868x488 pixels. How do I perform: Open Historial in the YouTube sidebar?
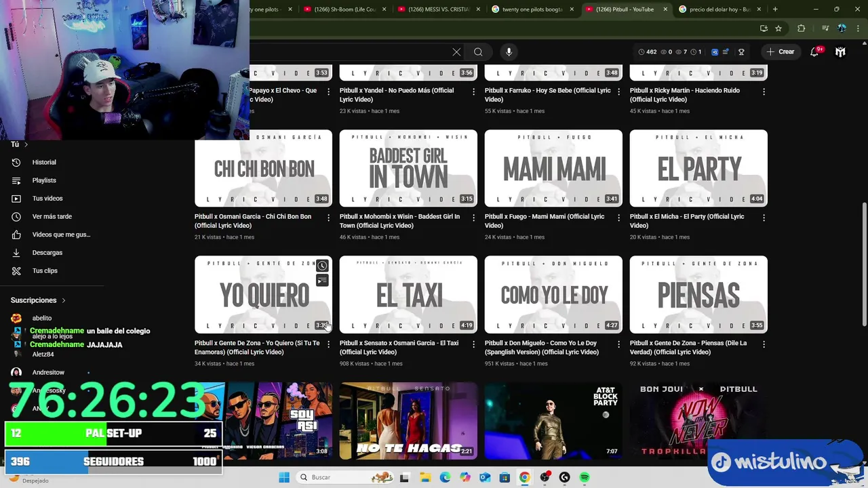(44, 162)
